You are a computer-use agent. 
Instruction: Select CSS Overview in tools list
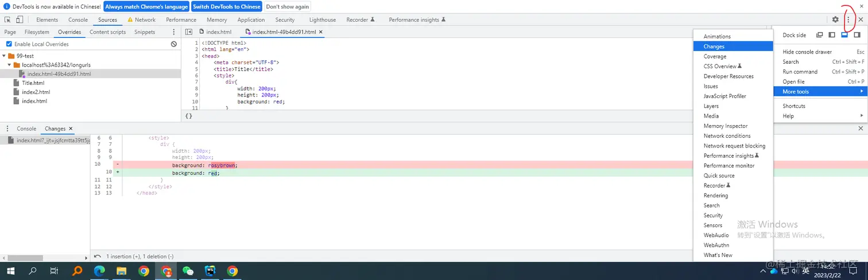click(733, 66)
